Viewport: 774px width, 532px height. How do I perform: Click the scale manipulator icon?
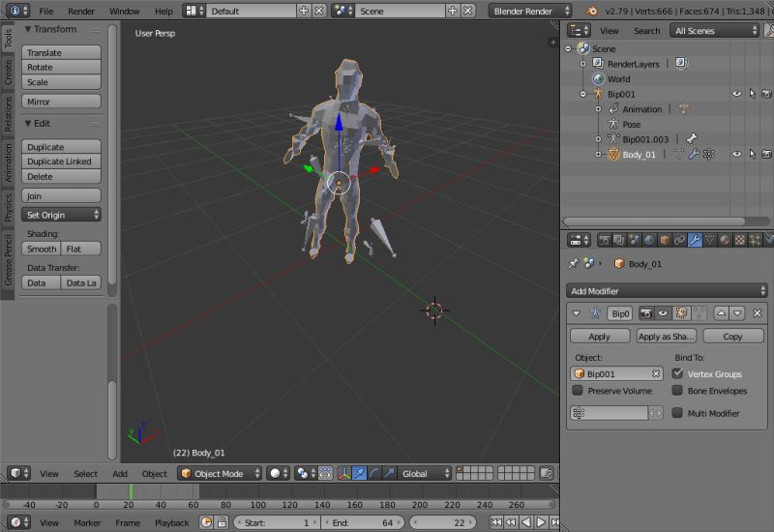[x=390, y=473]
